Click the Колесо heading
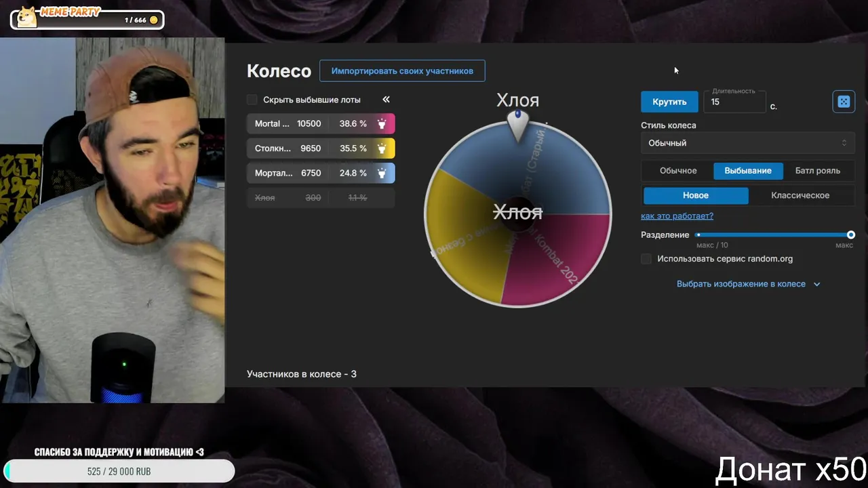This screenshot has height=488, width=868. coord(279,71)
